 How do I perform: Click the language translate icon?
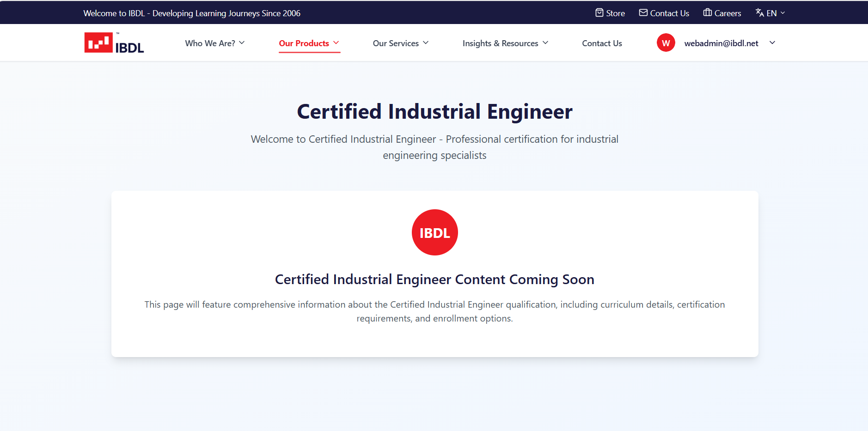click(x=759, y=13)
